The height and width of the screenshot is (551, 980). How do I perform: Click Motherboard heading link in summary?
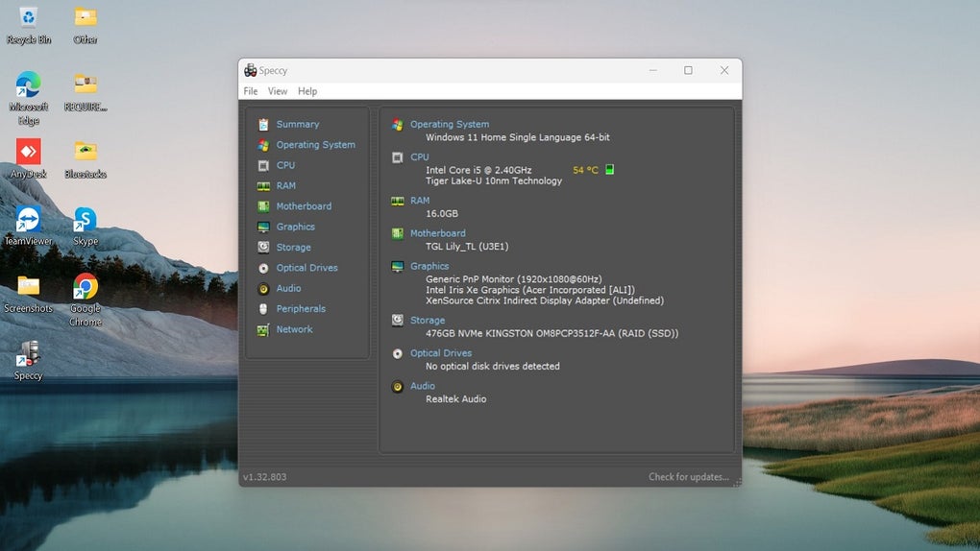tap(437, 233)
